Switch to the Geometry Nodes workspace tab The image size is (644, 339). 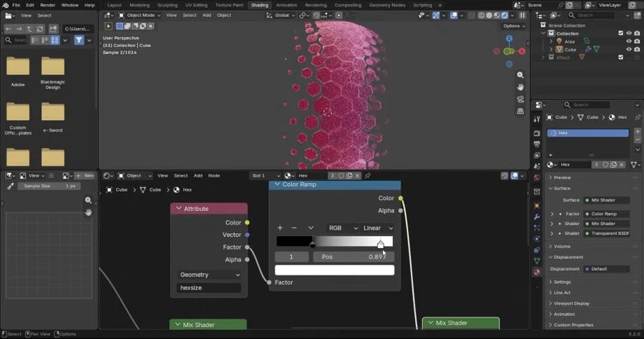click(x=387, y=5)
